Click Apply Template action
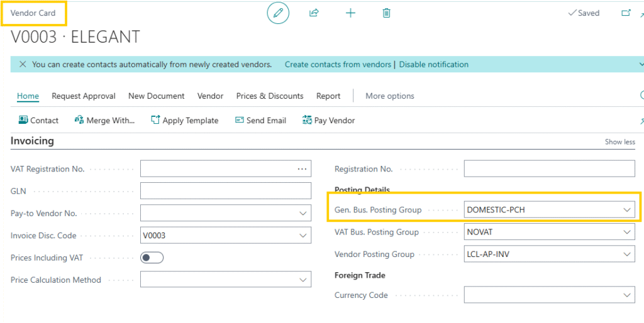The height and width of the screenshot is (323, 644). click(185, 121)
